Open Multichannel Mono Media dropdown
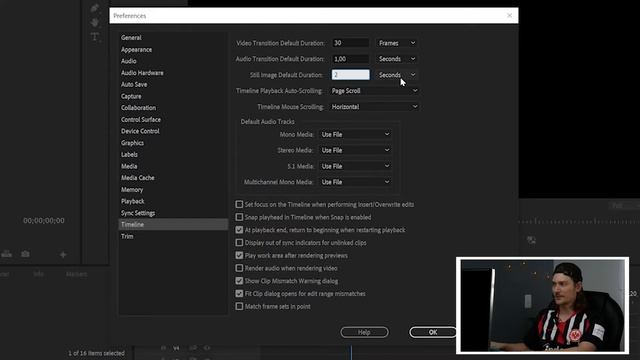The image size is (640, 360). (x=355, y=182)
